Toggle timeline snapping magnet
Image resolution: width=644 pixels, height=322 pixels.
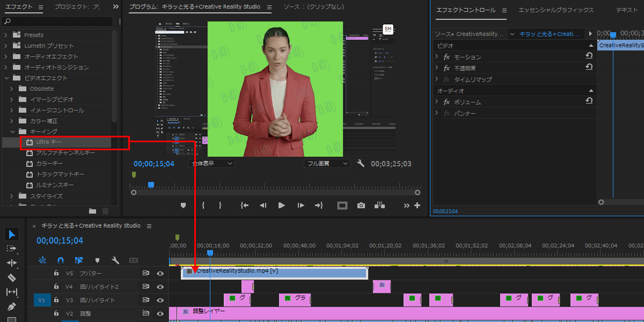(61, 260)
